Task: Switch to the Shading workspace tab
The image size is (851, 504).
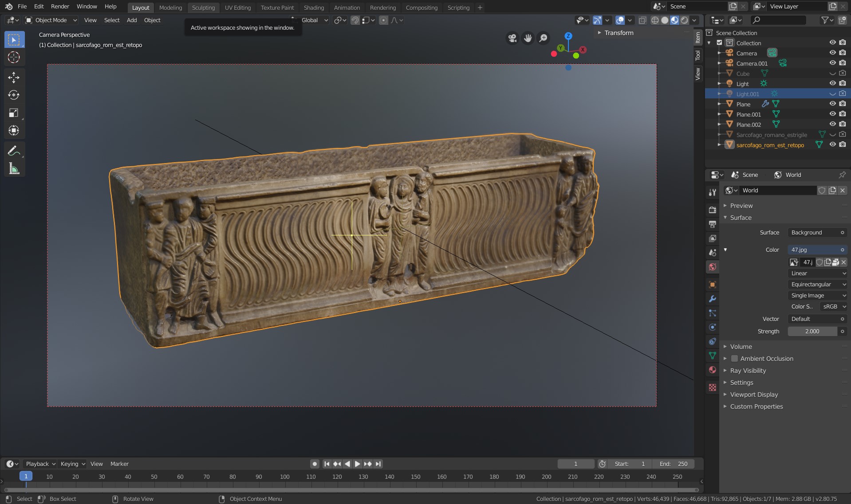Action: point(314,8)
